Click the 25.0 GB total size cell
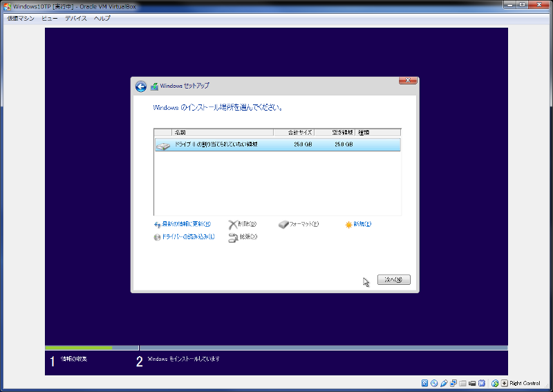 point(303,144)
